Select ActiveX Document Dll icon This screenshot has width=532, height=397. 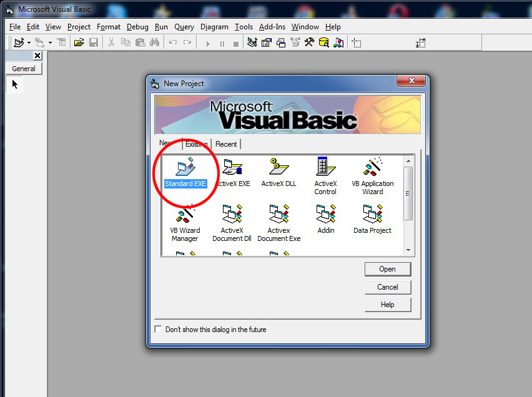click(x=232, y=213)
